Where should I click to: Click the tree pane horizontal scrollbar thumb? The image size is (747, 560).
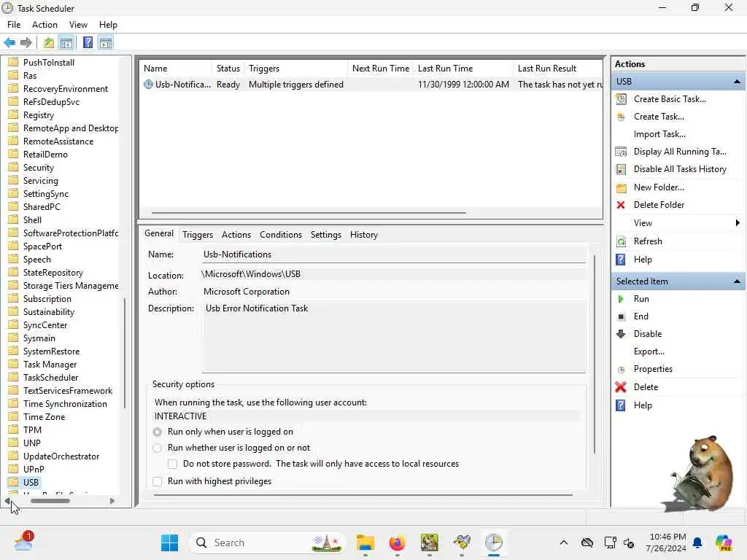point(50,501)
